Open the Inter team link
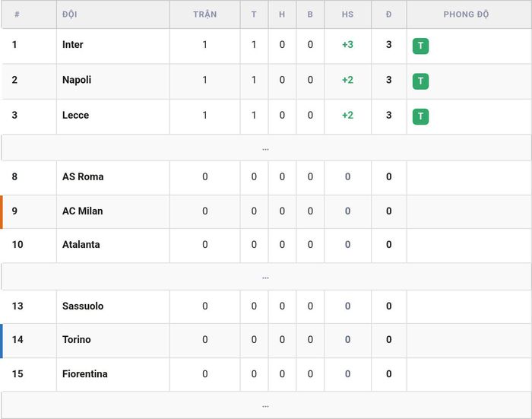 [x=73, y=44]
